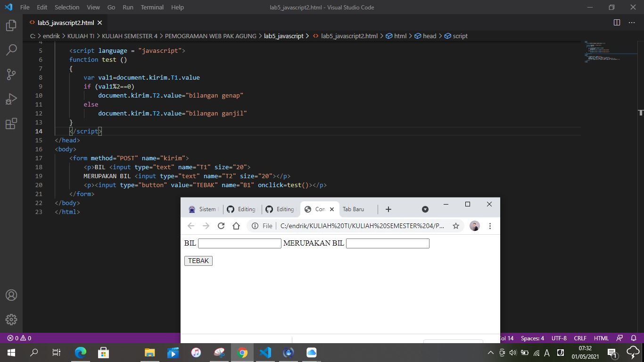
Task: Open the Extensions view
Action: (11, 123)
